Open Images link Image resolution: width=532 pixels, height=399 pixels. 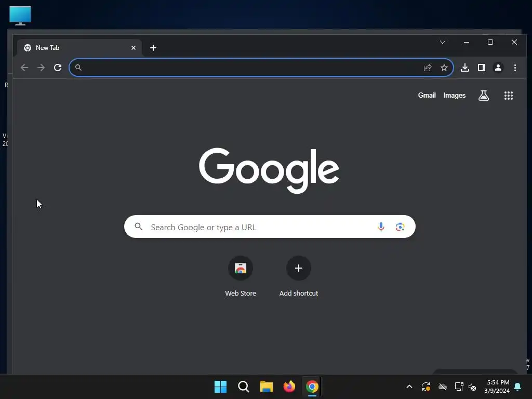pos(454,96)
